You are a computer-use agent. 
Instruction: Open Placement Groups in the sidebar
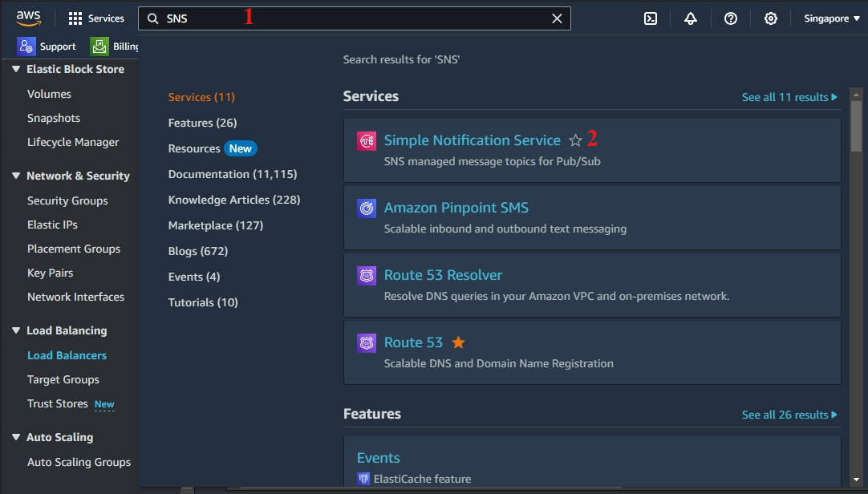coord(74,249)
